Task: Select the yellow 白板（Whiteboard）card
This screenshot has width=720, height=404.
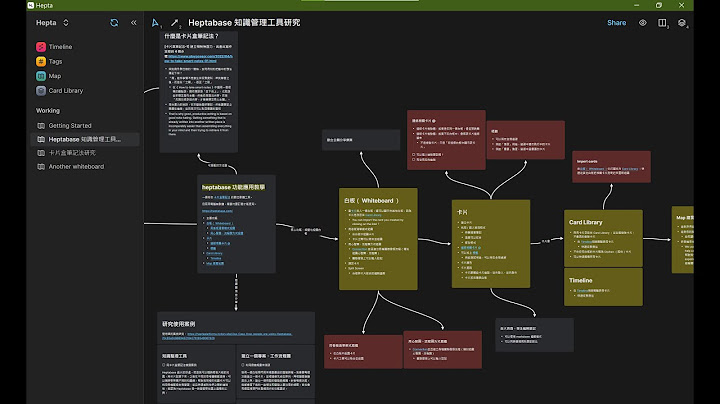Action: click(378, 239)
